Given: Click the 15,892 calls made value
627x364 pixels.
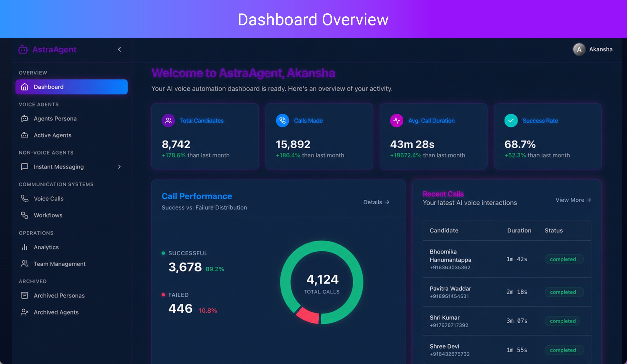Looking at the screenshot, I should point(293,144).
